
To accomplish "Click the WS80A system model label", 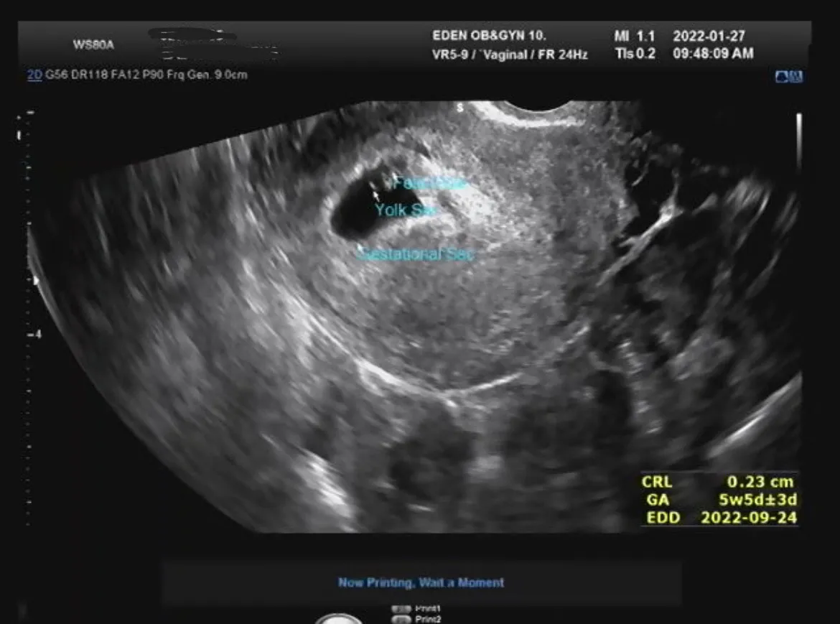I will coord(94,45).
